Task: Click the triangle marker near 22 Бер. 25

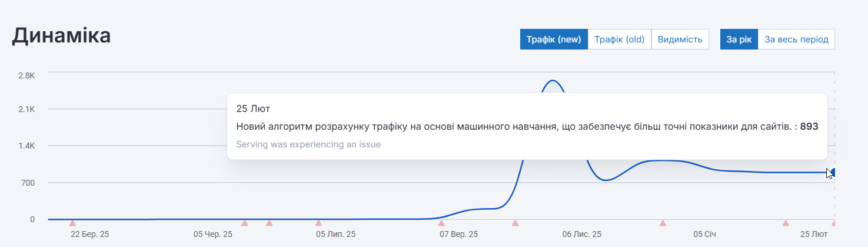Action: 72,223
